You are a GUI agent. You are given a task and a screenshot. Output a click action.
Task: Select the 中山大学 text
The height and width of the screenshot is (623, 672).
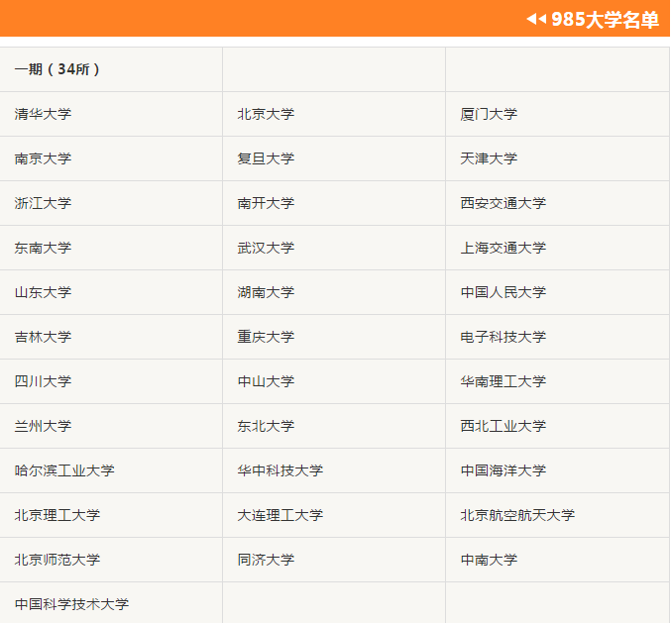coord(266,381)
